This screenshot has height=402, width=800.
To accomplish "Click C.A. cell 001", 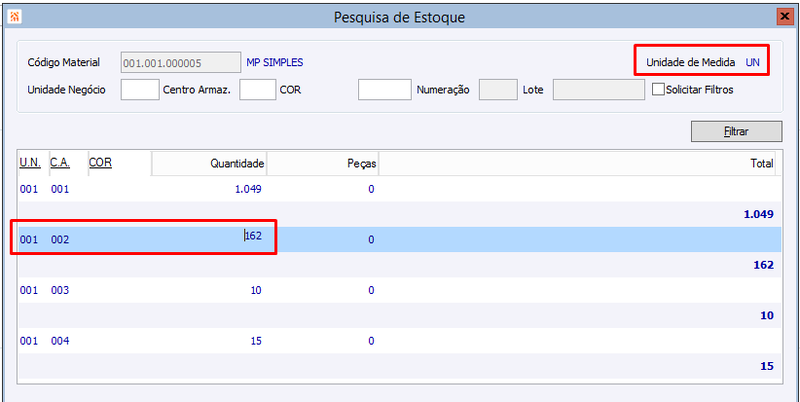I will click(60, 189).
